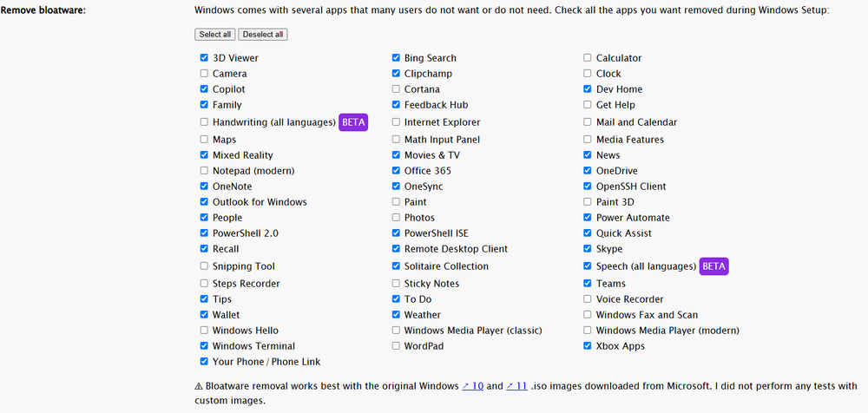The height and width of the screenshot is (413, 868).
Task: Check the Paint checkbox
Action: (x=396, y=201)
